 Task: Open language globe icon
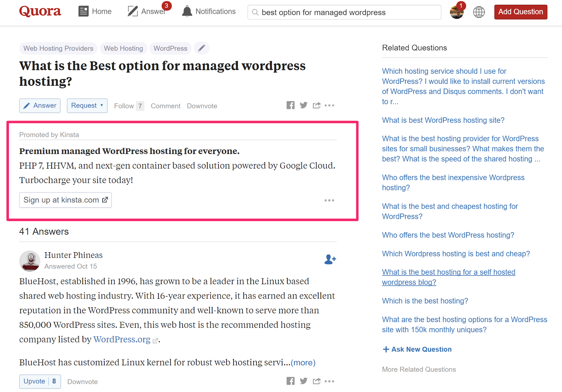(479, 12)
